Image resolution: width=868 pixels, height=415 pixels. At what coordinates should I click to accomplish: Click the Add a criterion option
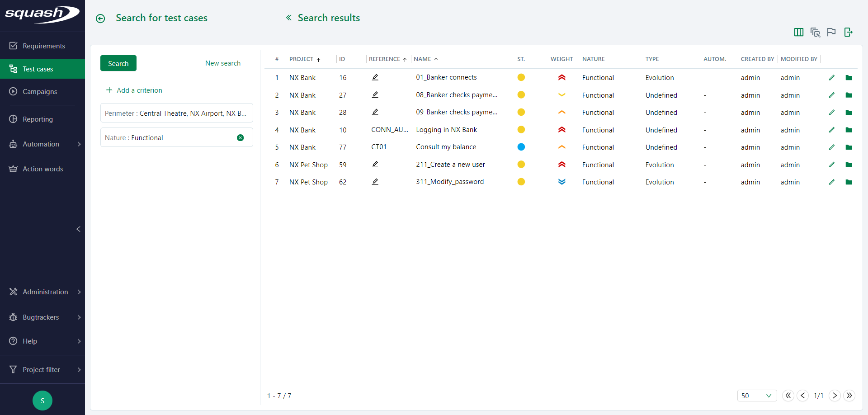[x=134, y=90]
